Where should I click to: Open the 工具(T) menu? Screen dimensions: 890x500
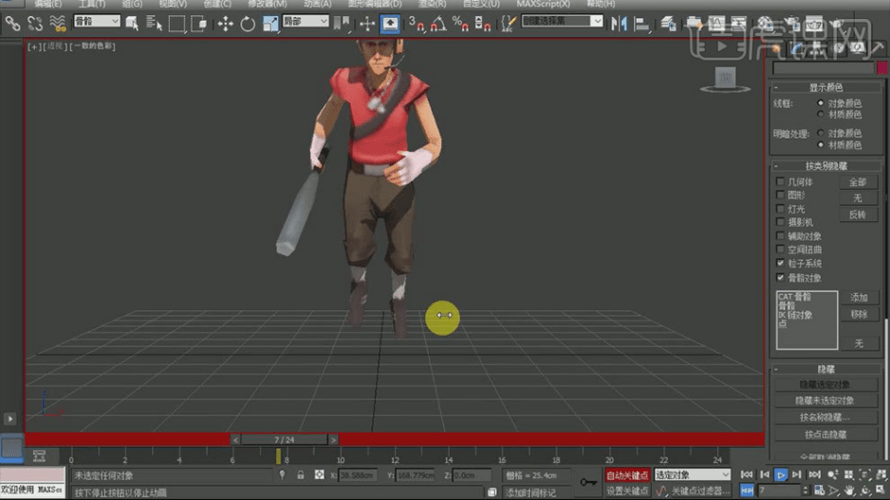click(91, 4)
